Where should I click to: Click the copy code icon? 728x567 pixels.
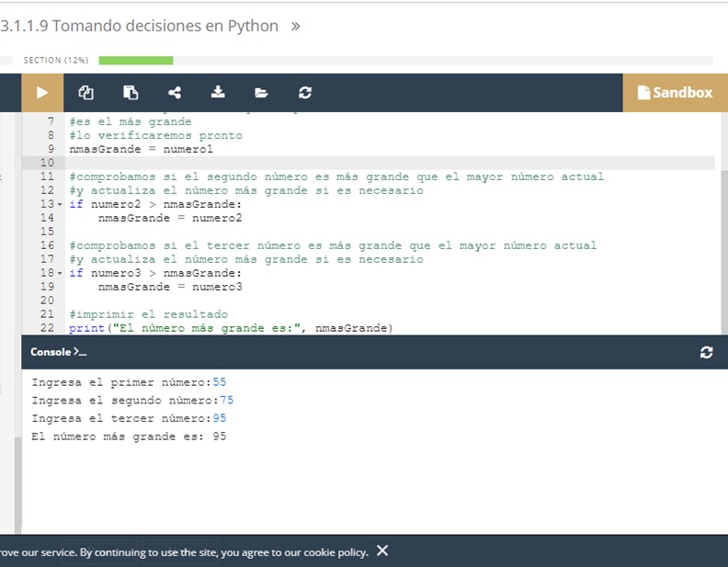click(x=86, y=93)
